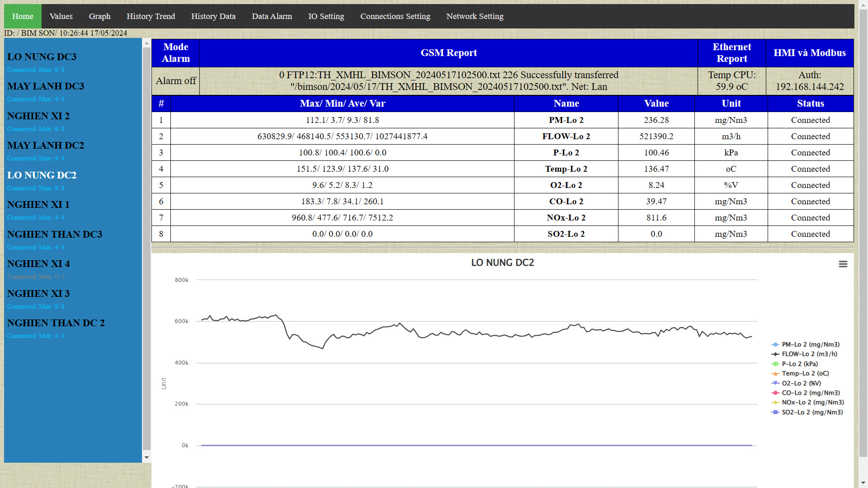Toggle SO2-Lo 2 legend item
The image size is (868, 488).
(812, 413)
